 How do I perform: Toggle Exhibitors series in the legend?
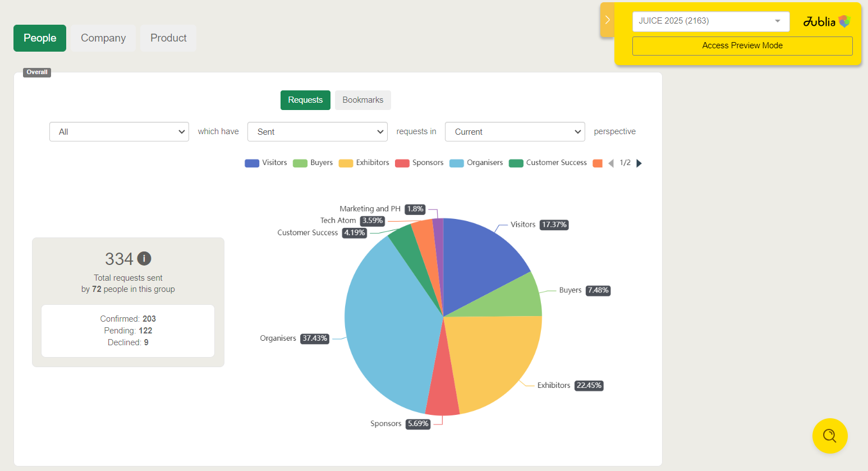click(x=364, y=163)
